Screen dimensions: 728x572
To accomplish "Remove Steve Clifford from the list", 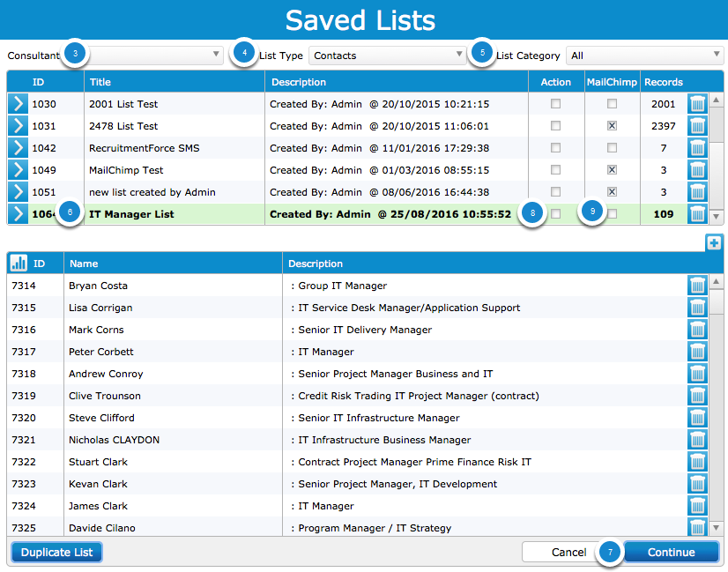I will pos(697,418).
